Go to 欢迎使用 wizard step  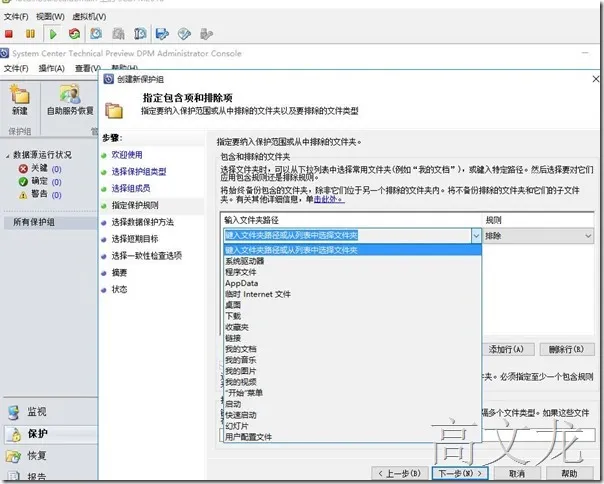(127, 155)
